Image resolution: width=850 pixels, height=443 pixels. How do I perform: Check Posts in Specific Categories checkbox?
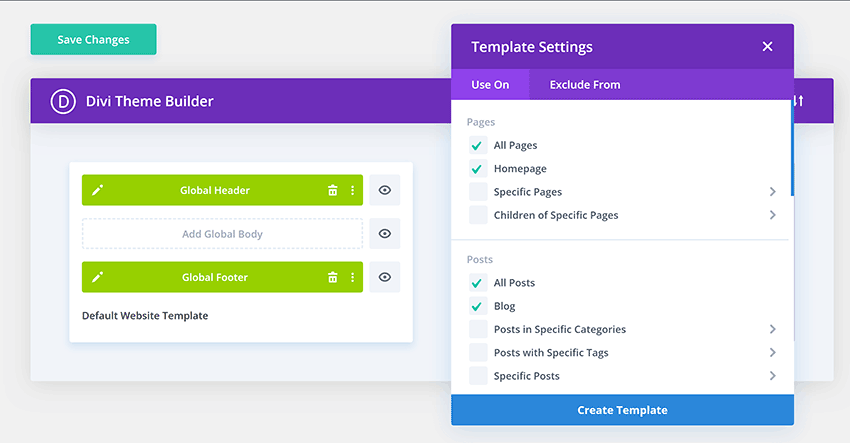[x=478, y=330]
